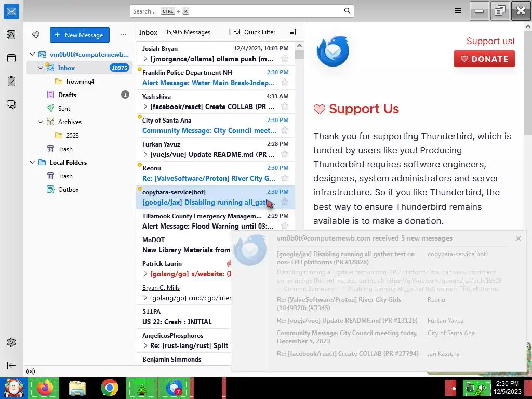This screenshot has height=399, width=532.
Task: Click the online status indicator
Action: [x=31, y=371]
